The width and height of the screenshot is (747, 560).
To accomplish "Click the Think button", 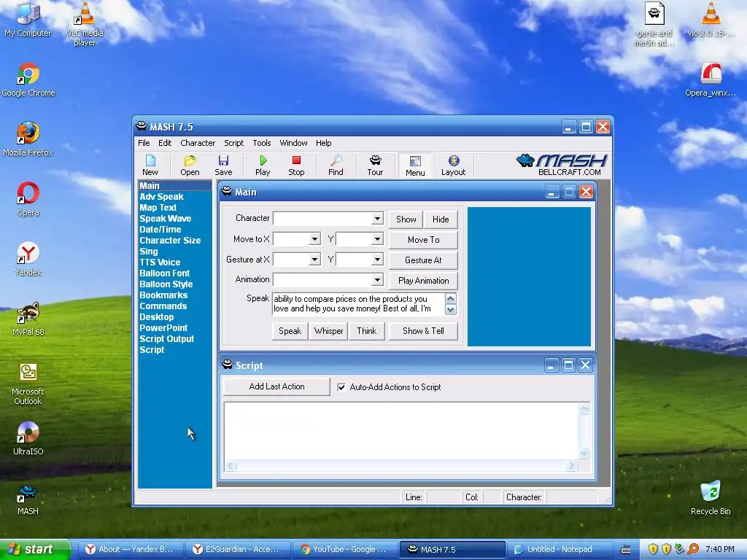I will point(367,331).
